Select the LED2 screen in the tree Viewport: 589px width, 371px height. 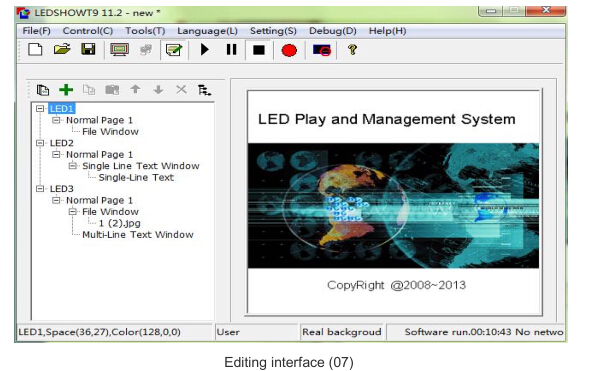[x=62, y=143]
